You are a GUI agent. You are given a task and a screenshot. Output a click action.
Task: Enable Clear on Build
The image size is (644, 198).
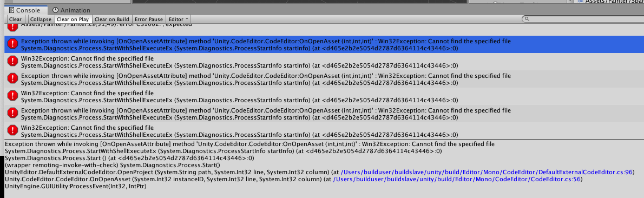coord(111,19)
